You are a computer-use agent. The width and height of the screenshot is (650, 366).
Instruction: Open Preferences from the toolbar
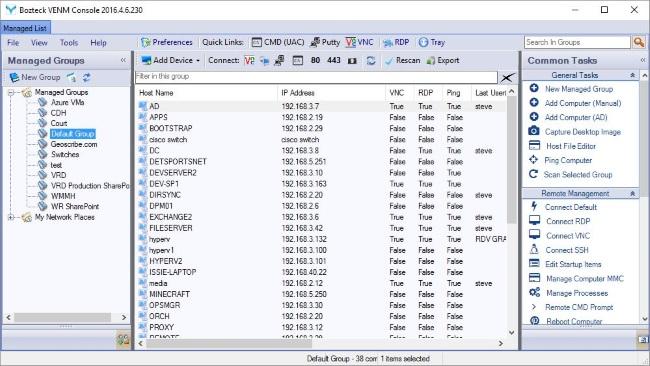167,42
